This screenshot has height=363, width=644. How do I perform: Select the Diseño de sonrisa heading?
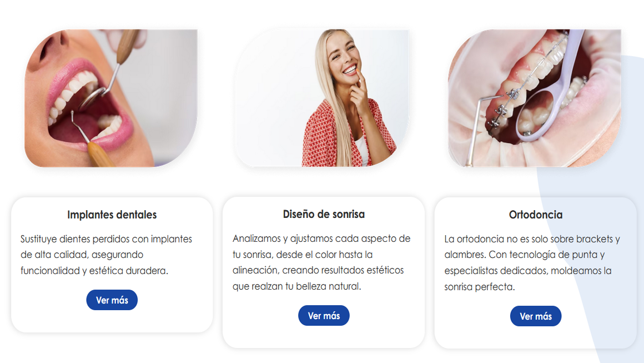[x=324, y=214]
